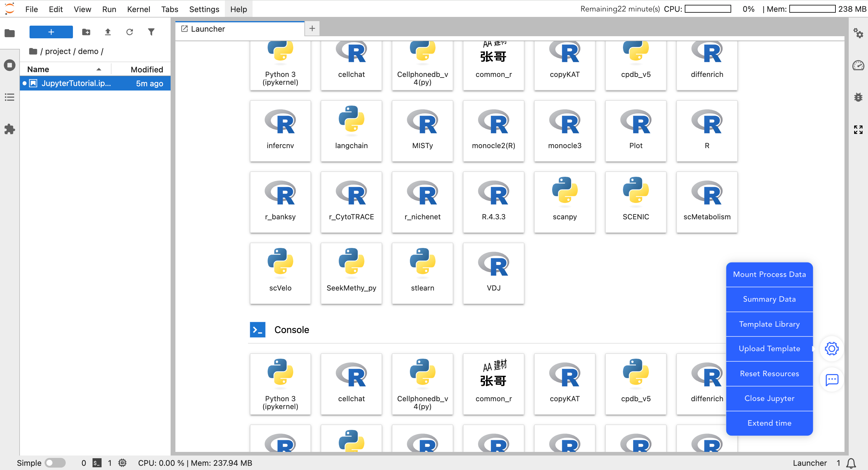Image resolution: width=868 pixels, height=470 pixels.
Task: Toggle the file filter funnel icon
Action: point(151,32)
